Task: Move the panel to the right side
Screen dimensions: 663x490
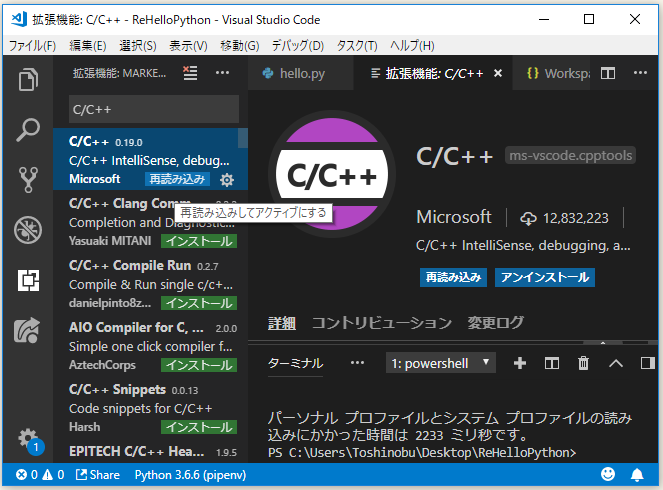Action: [x=647, y=363]
